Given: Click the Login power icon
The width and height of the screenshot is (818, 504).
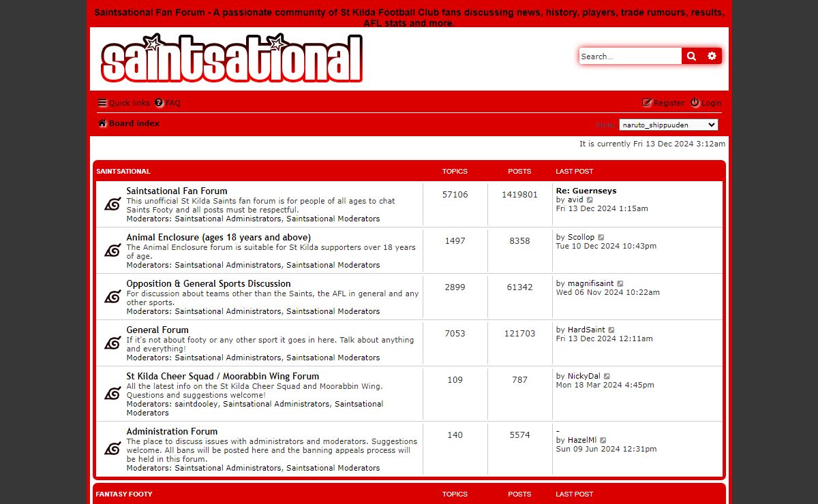Looking at the screenshot, I should pos(695,103).
